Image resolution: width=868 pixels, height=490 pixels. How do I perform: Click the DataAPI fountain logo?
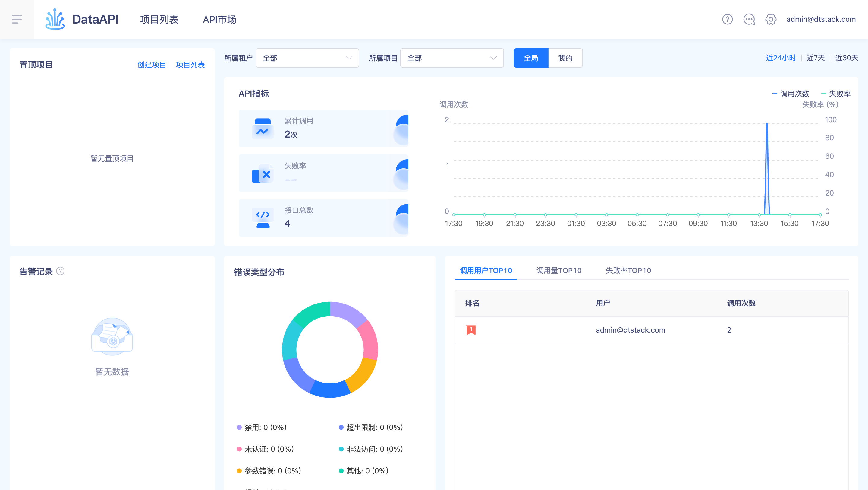click(55, 19)
